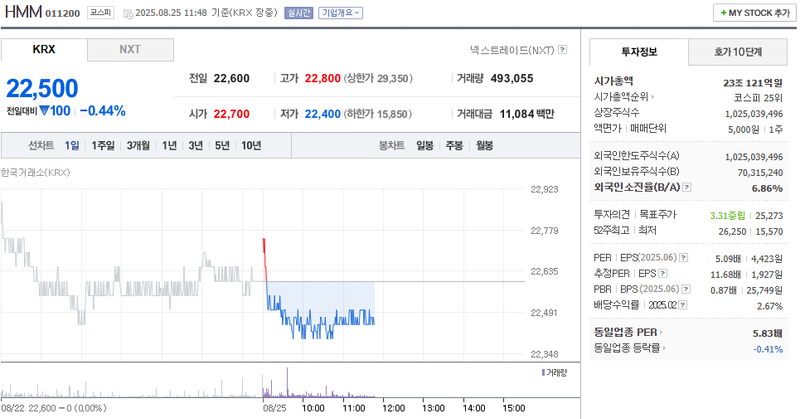
Task: Click the blue down-triangle icon beside 100
Action: [44, 111]
